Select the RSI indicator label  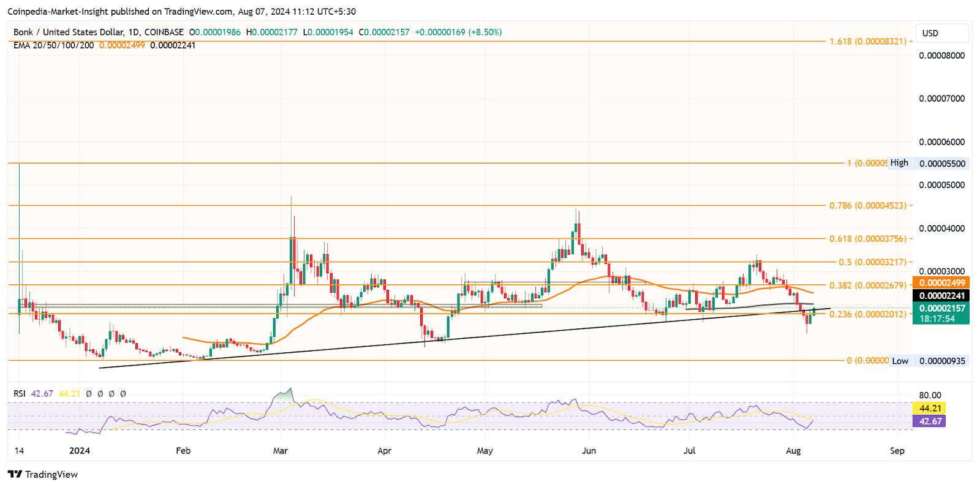click(20, 393)
